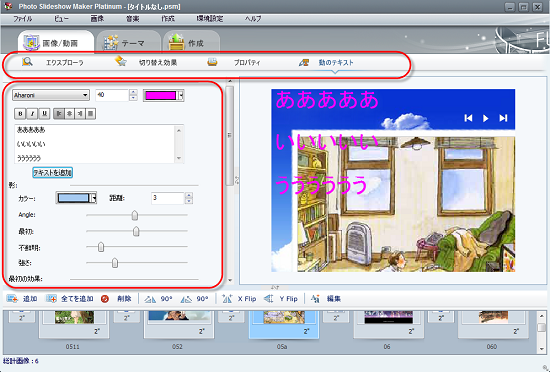Open the ファイル menu
The image size is (550, 372).
point(22,19)
